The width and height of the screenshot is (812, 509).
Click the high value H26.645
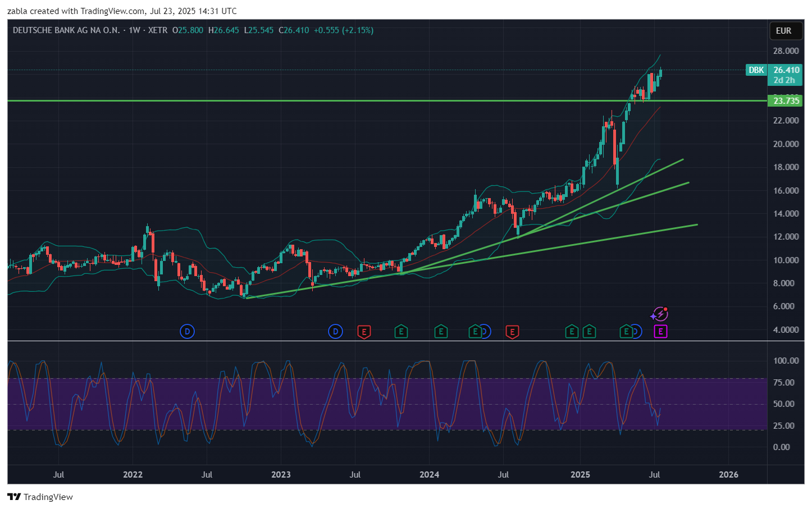coord(223,30)
